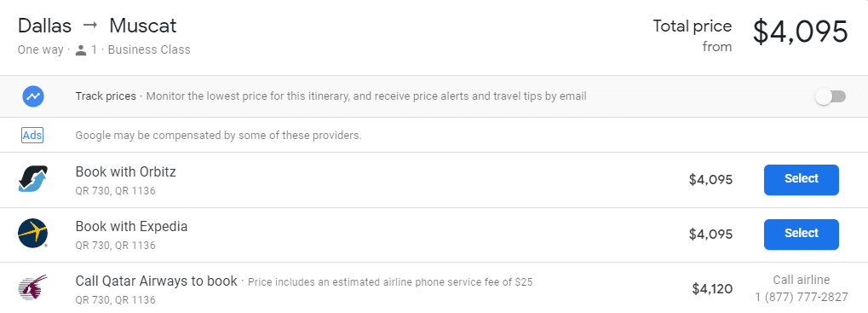868x313 pixels.
Task: Click the Ads badge label
Action: [32, 135]
